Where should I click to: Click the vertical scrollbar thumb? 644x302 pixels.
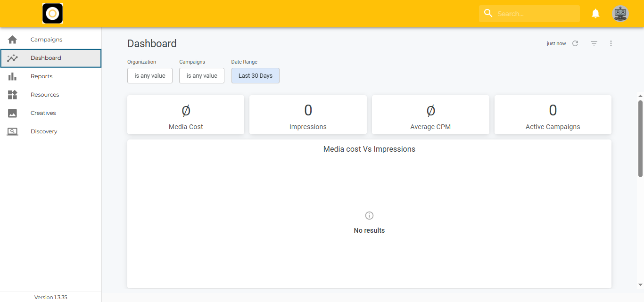pos(640,139)
